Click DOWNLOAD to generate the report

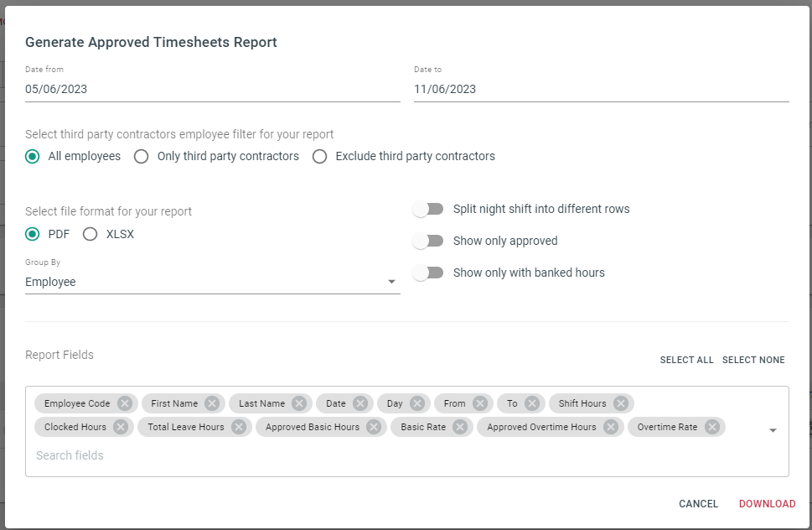tap(767, 503)
